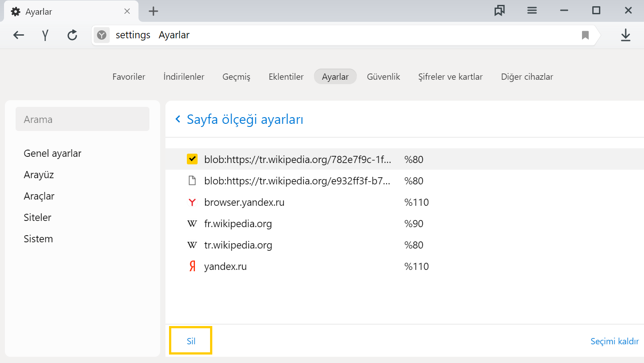Bookmark this page using bookmark icon
This screenshot has width=644, height=363.
(586, 35)
